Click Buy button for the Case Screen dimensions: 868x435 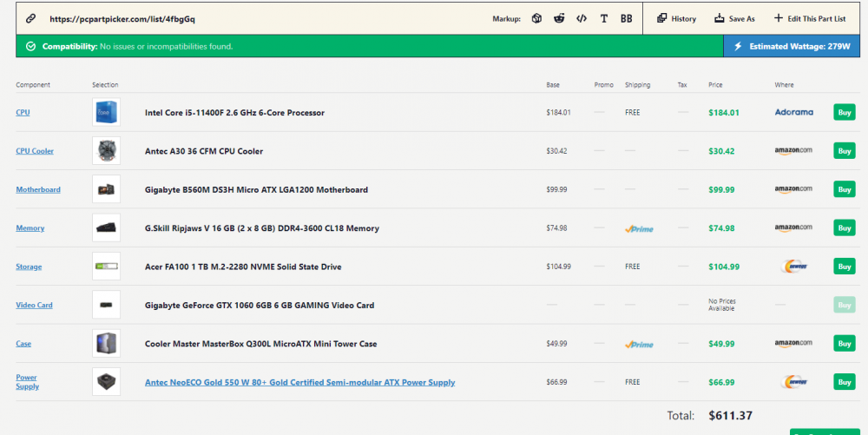point(845,344)
